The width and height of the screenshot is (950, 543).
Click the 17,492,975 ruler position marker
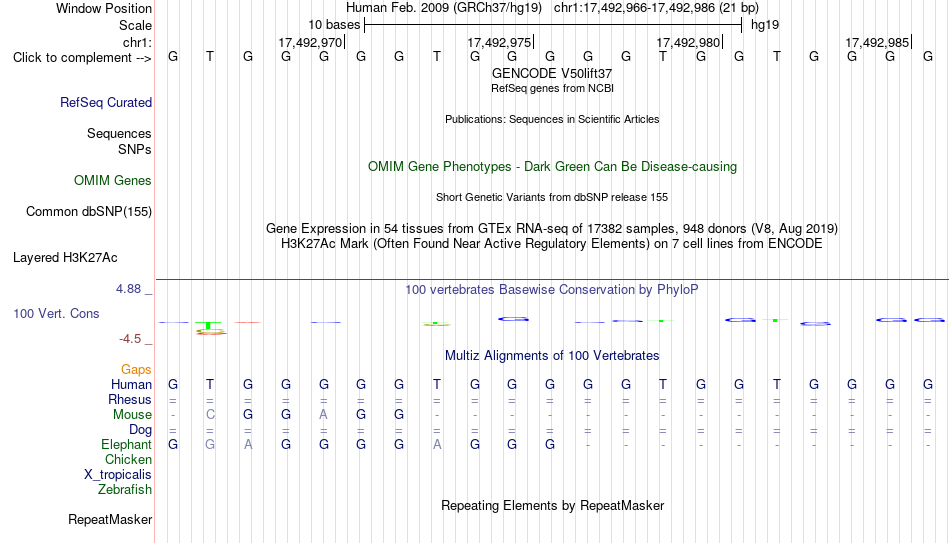tap(500, 42)
